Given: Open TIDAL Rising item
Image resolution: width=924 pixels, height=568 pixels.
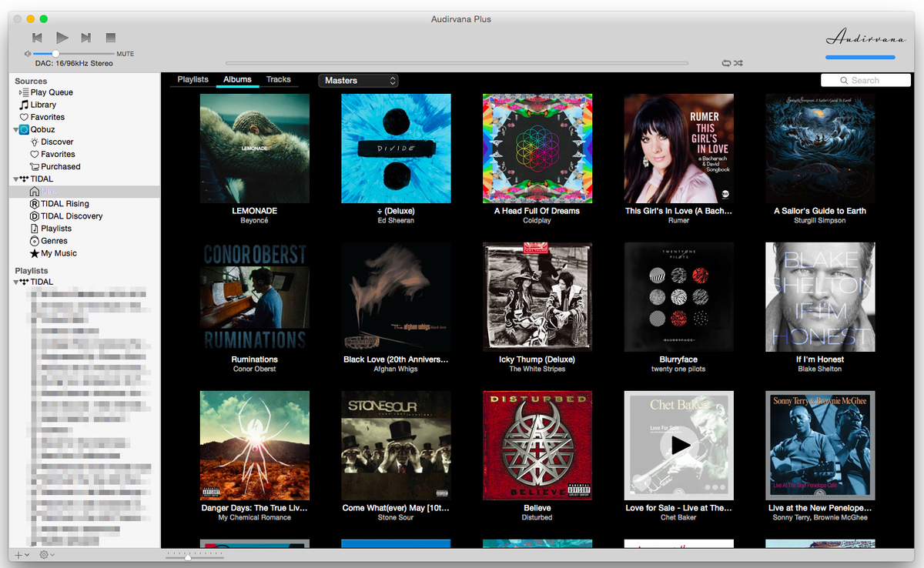Looking at the screenshot, I should click(x=59, y=204).
